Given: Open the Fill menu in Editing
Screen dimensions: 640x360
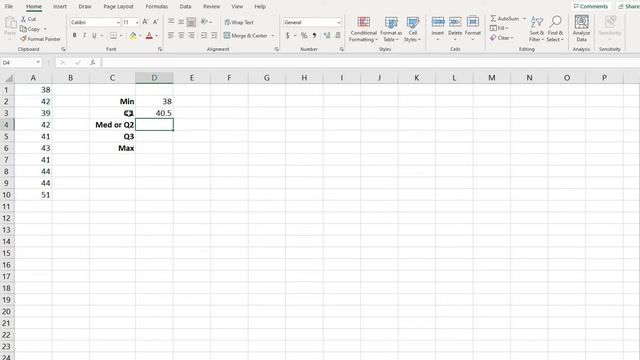Looking at the screenshot, I should click(499, 28).
